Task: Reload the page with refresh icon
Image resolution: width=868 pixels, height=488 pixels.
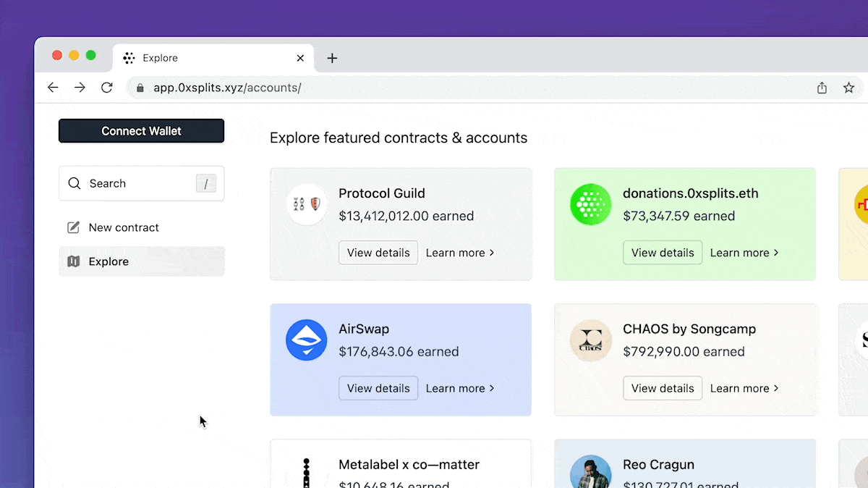Action: (x=106, y=88)
